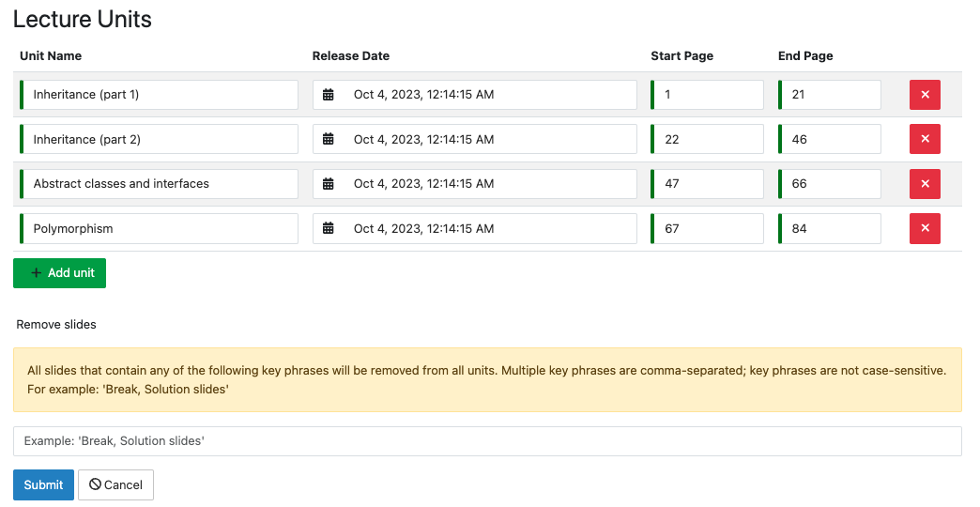Delete the Inheritance (part 1) unit row

pos(924,95)
